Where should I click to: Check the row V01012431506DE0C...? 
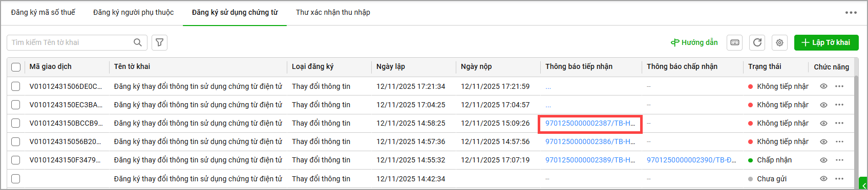coord(16,86)
